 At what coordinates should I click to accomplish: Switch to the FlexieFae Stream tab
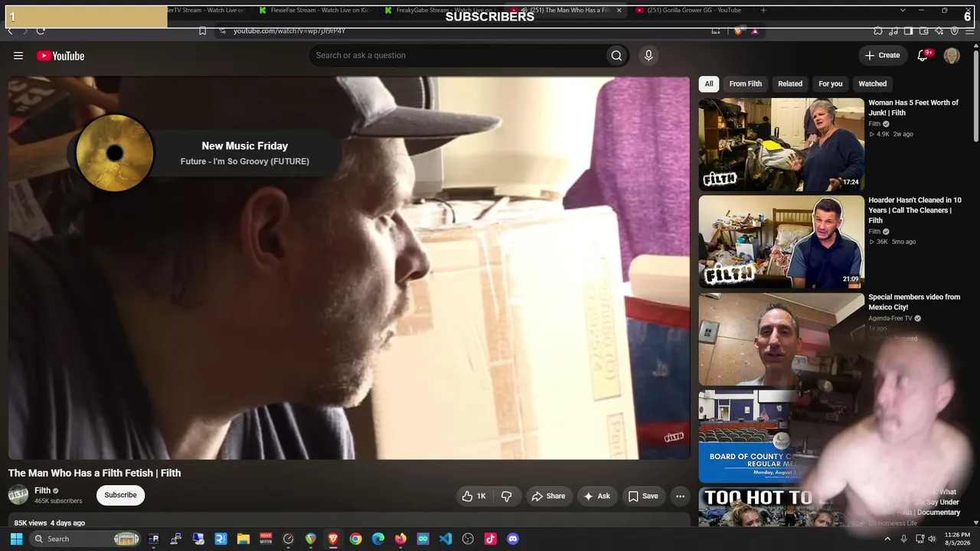(x=314, y=10)
